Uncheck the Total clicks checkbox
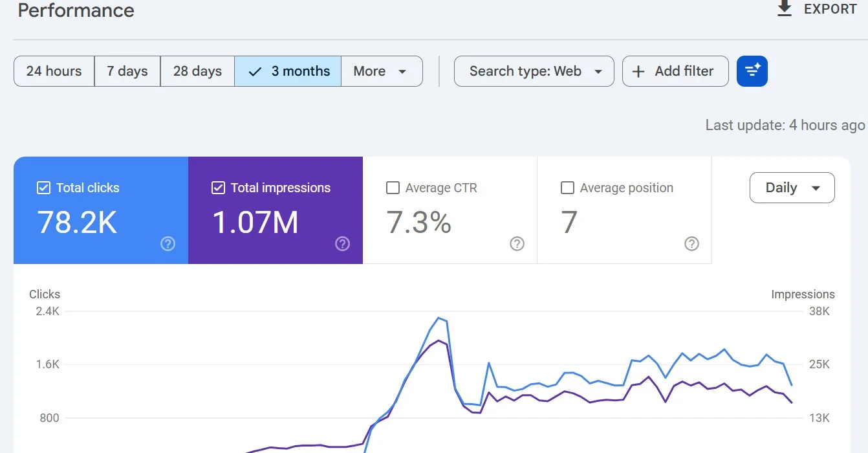The height and width of the screenshot is (453, 868). pyautogui.click(x=43, y=188)
